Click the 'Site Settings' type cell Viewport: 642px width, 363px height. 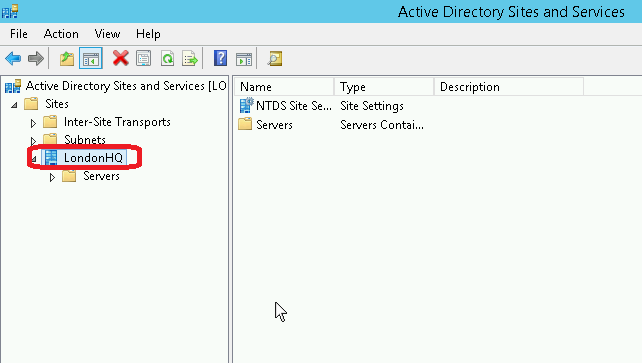coord(372,106)
